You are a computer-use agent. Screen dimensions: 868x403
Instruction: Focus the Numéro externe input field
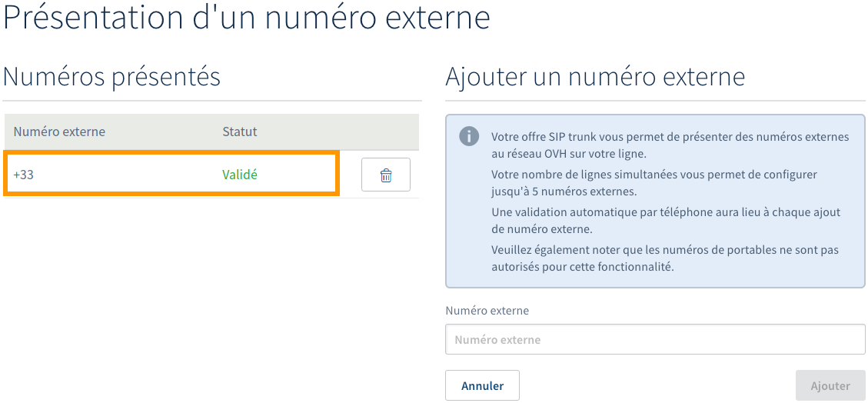coord(655,339)
